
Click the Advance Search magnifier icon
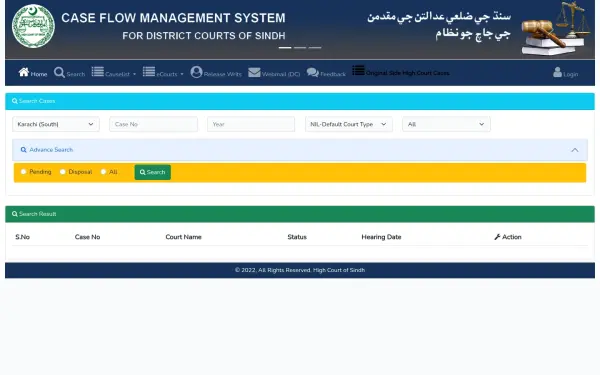click(x=23, y=150)
